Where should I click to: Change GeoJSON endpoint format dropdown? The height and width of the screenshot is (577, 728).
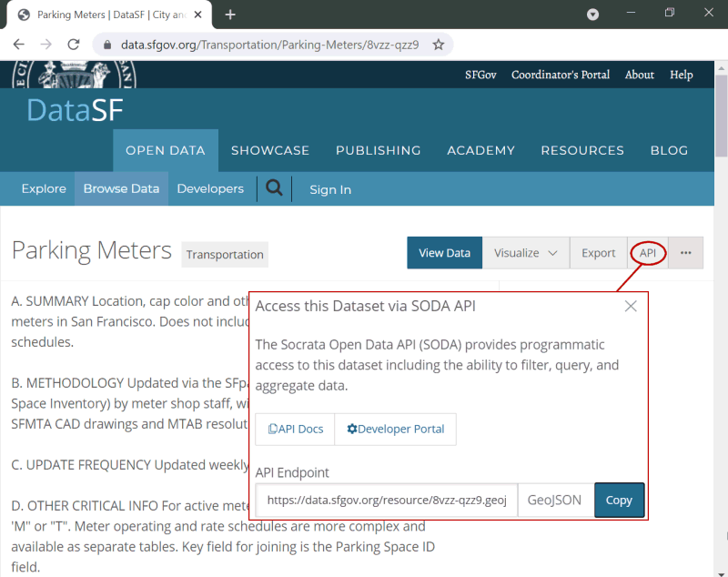coord(555,500)
